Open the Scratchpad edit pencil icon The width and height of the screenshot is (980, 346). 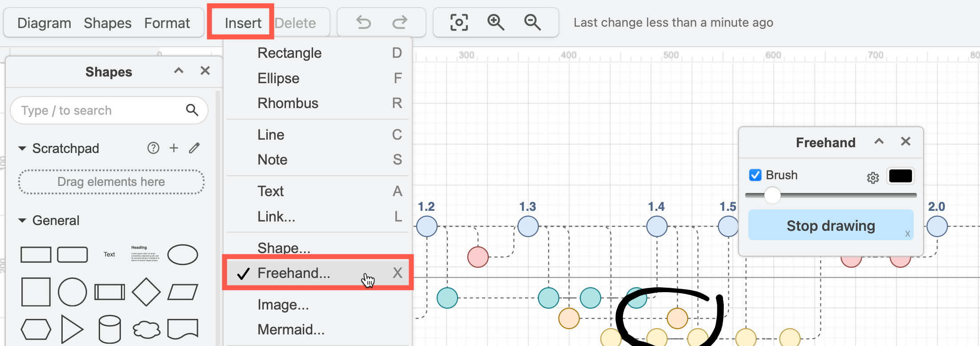(194, 148)
